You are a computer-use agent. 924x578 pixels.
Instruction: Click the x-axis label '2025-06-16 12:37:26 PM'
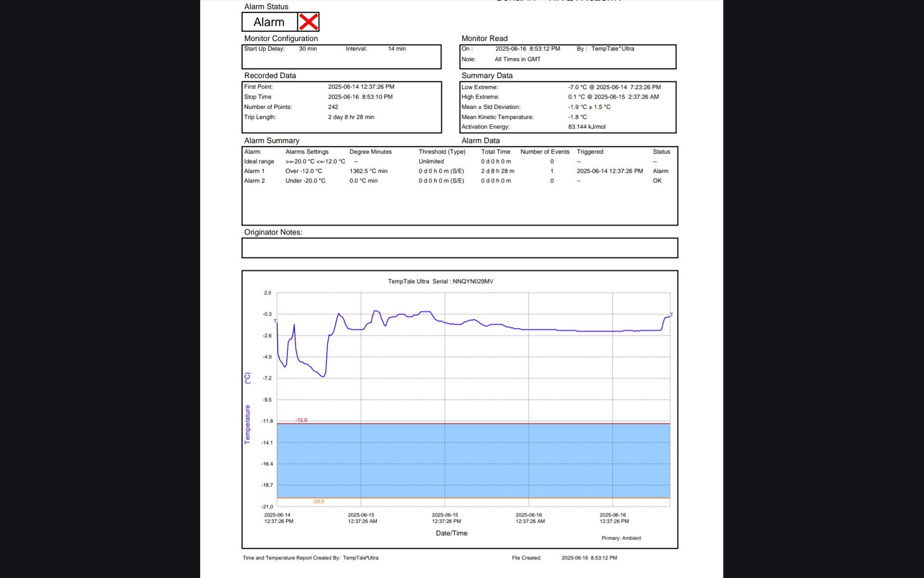[x=614, y=518]
